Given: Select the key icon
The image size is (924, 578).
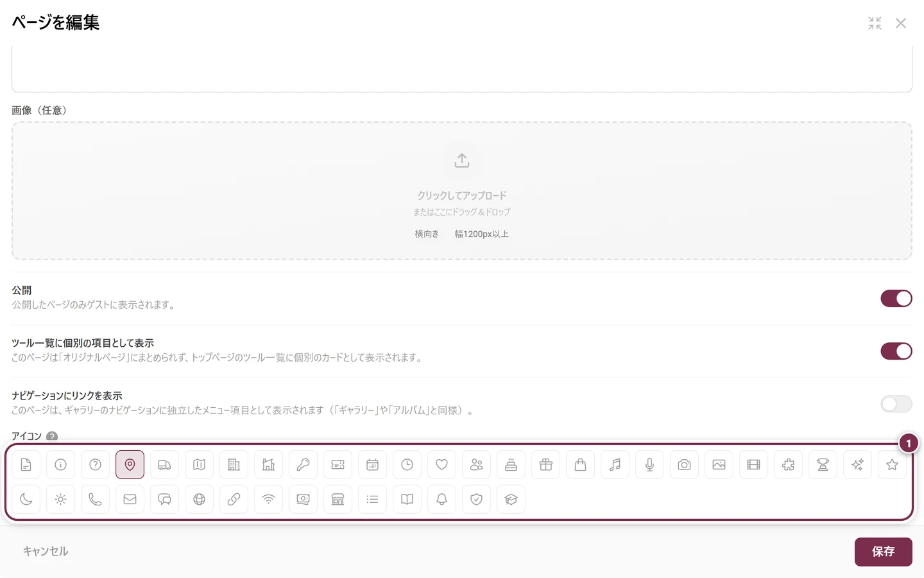Looking at the screenshot, I should (303, 464).
